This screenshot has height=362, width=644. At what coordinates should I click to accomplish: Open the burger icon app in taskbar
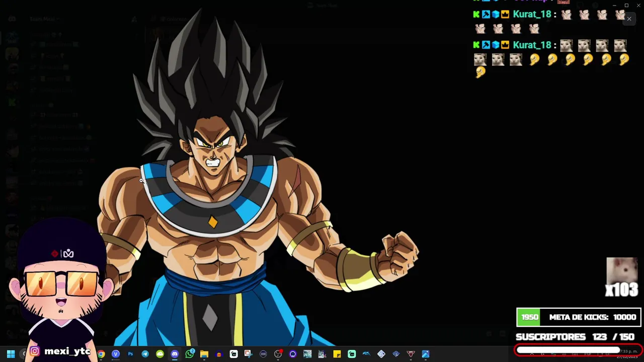pos(219,354)
